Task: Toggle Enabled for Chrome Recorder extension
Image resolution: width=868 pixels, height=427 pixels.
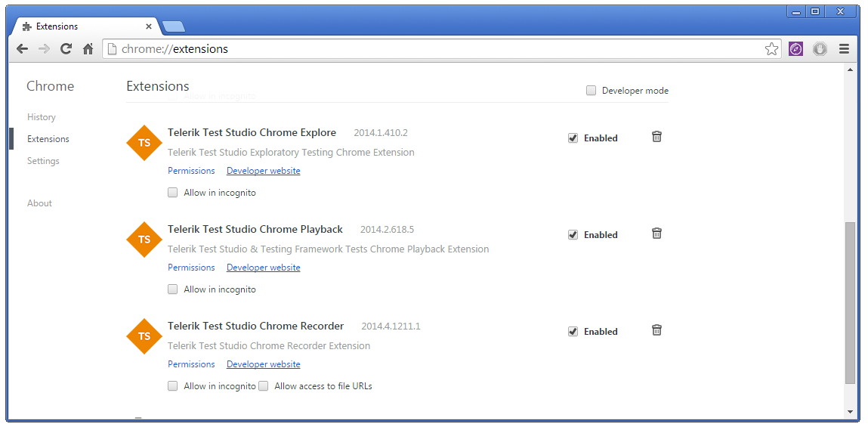Action: (573, 331)
